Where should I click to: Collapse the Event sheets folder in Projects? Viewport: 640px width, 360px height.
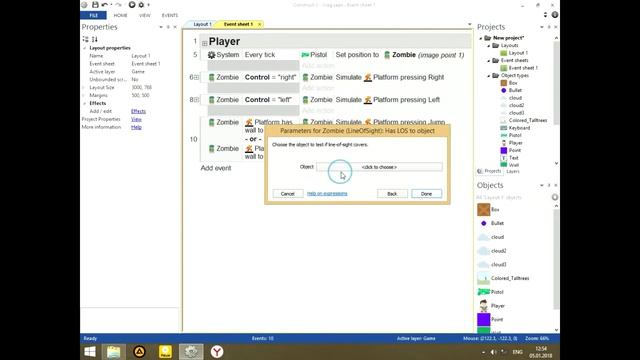click(489, 60)
